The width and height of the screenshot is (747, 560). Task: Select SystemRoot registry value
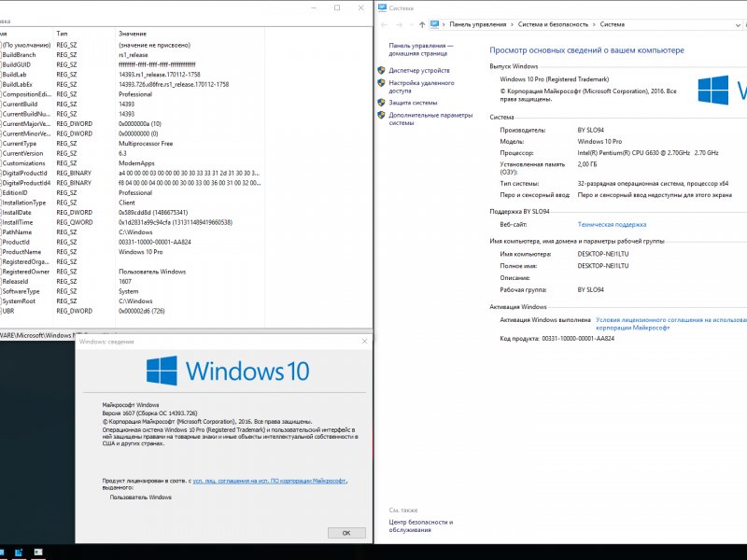pos(19,301)
